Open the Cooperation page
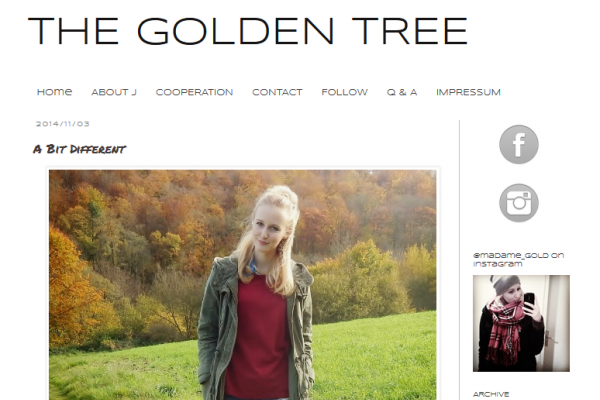 tap(194, 92)
